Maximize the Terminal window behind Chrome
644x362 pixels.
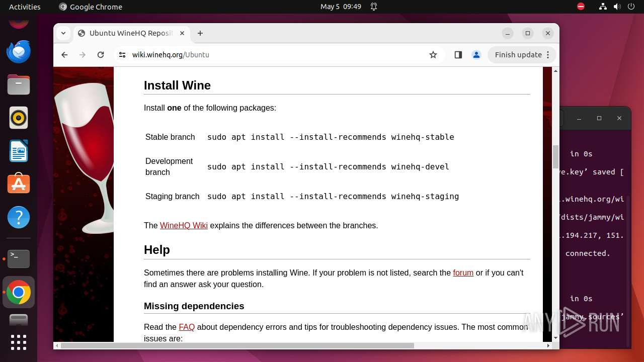[599, 118]
